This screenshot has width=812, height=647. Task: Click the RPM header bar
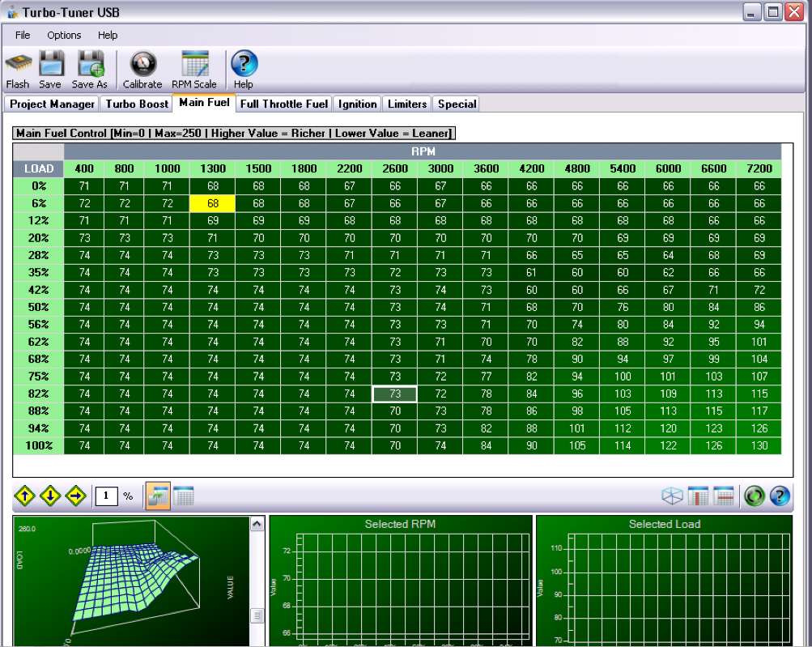pyautogui.click(x=423, y=151)
